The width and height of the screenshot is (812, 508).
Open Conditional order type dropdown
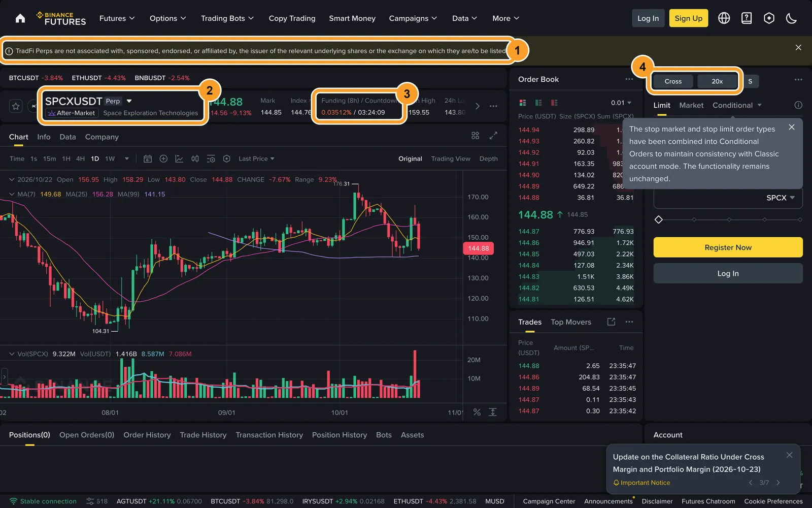pos(737,105)
